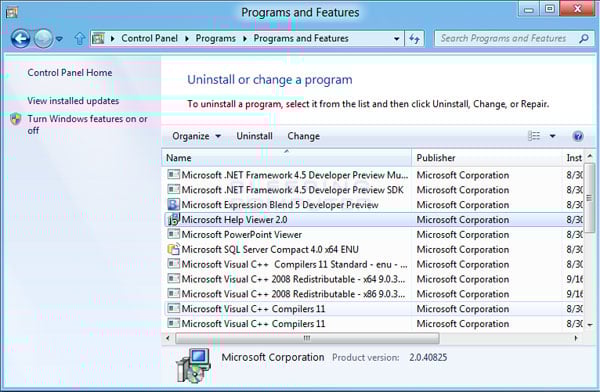The height and width of the screenshot is (392, 600).
Task: Click the Visual C++ 2008 x86 program icon
Action: (x=173, y=294)
